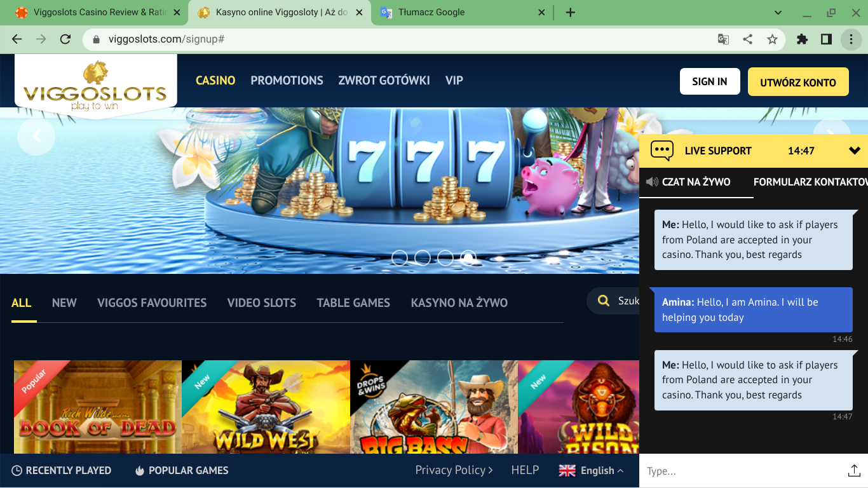Click the Utwórz Konto button
This screenshot has width=868, height=488.
coord(797,82)
